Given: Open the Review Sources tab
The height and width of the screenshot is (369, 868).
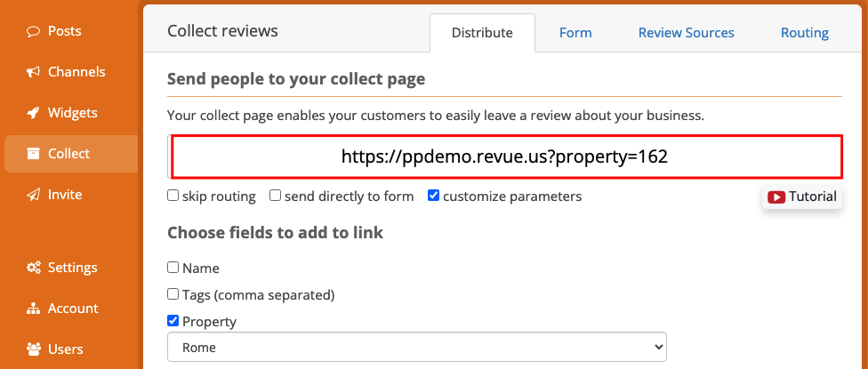Looking at the screenshot, I should tap(686, 33).
